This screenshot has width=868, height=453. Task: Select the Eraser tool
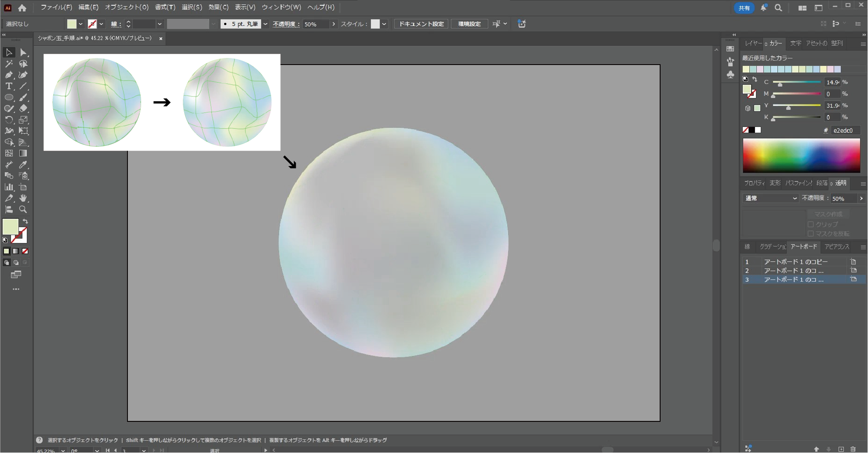coord(23,108)
